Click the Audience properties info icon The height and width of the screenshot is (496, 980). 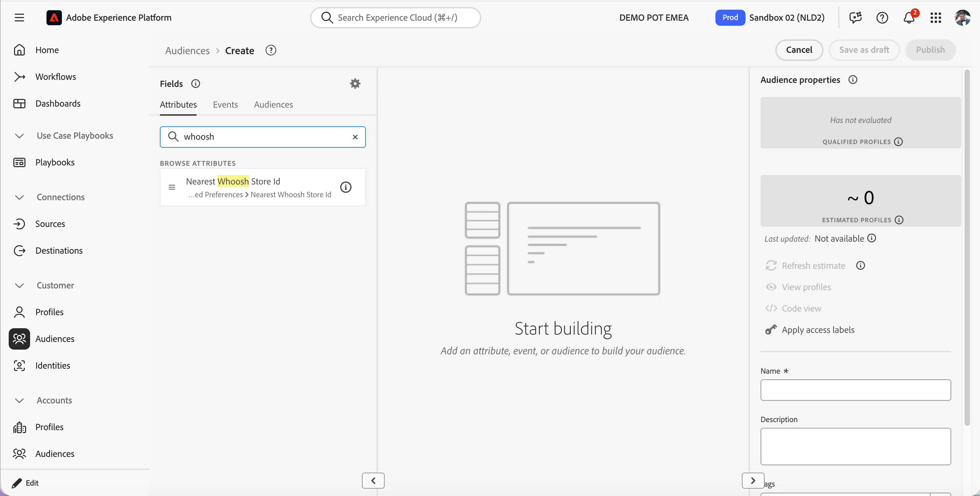coord(853,80)
